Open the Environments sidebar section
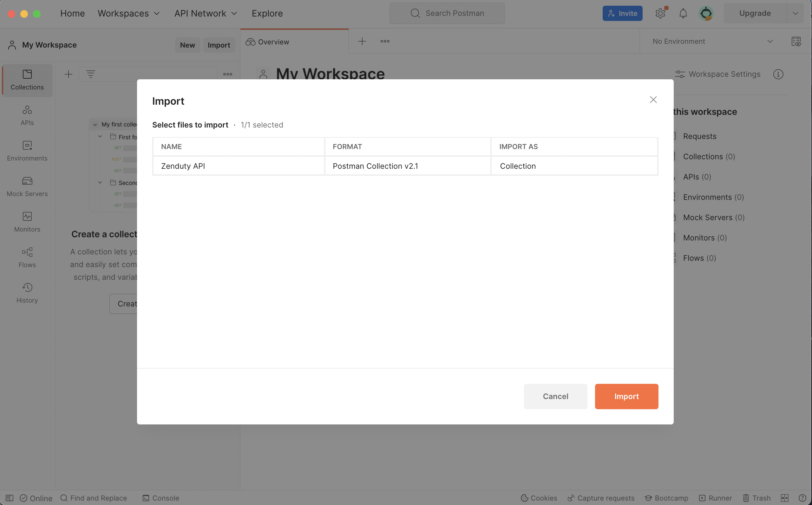The image size is (812, 505). coord(27,151)
